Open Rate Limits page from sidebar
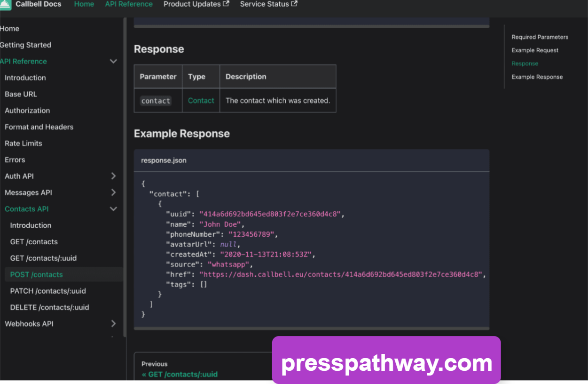Viewport: 588px width, 384px height. pos(24,143)
